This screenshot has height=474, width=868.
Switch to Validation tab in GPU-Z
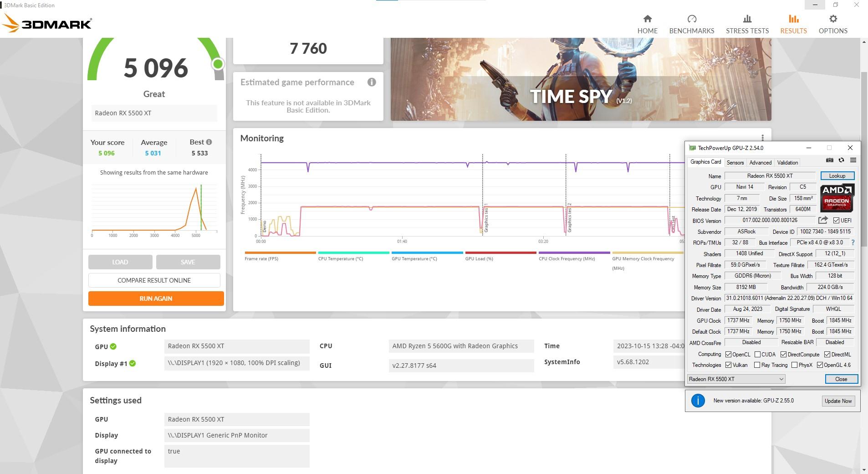tap(787, 163)
